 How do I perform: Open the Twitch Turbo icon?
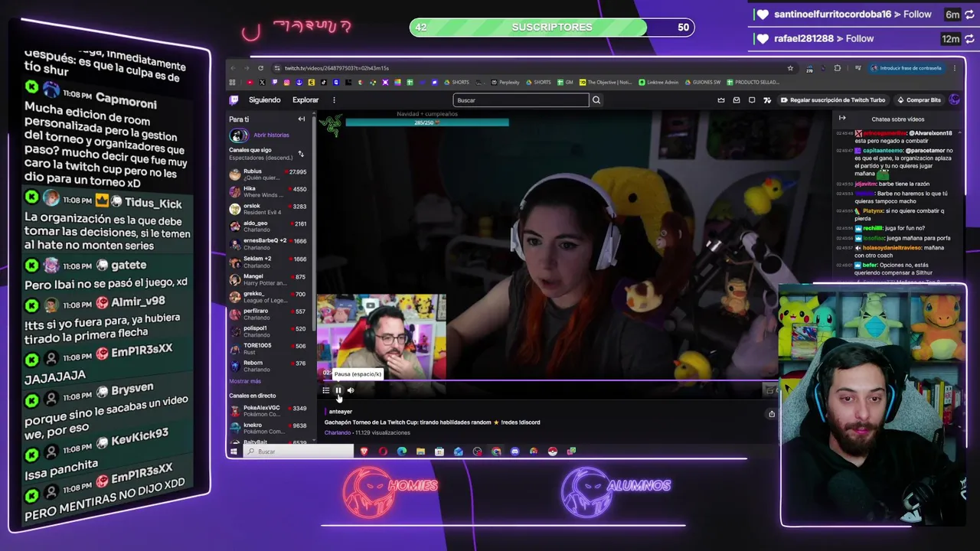[x=767, y=100]
